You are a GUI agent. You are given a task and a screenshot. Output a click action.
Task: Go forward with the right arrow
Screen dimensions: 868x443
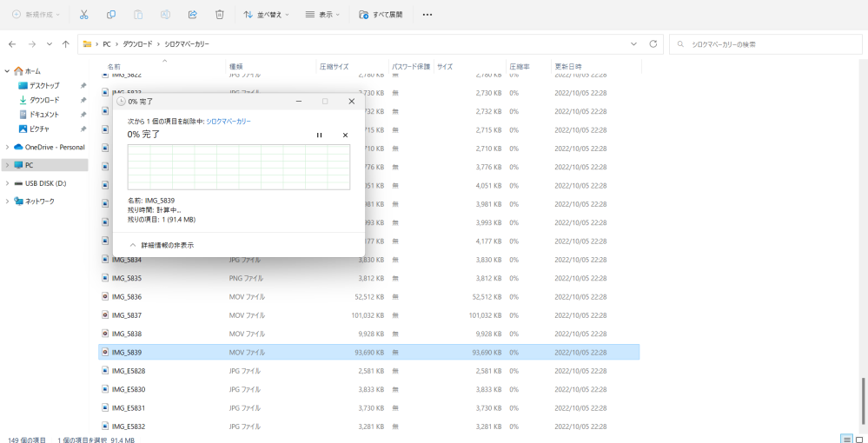[31, 44]
